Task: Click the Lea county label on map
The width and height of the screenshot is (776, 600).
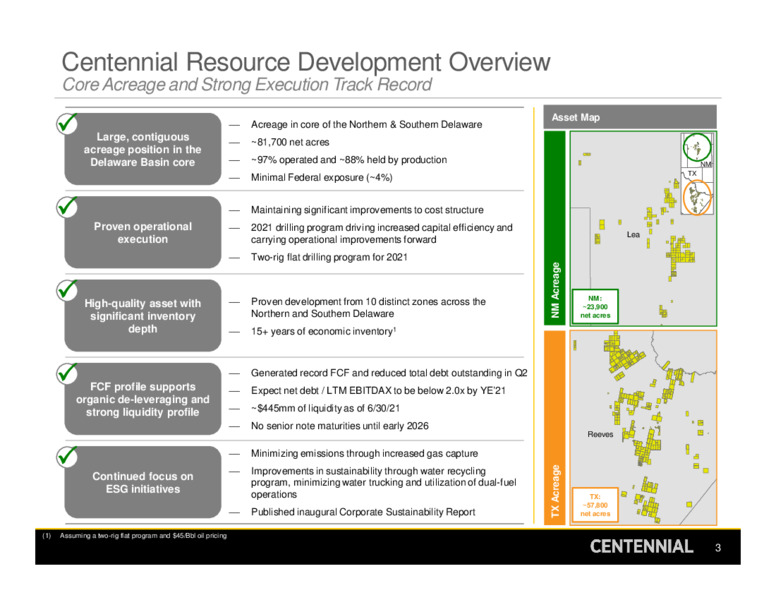Action: (x=633, y=235)
